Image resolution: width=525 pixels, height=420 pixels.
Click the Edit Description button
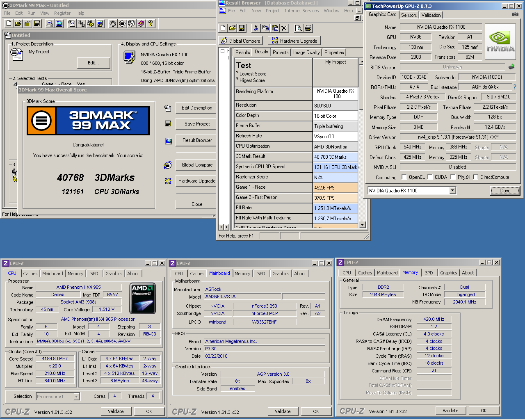(197, 108)
